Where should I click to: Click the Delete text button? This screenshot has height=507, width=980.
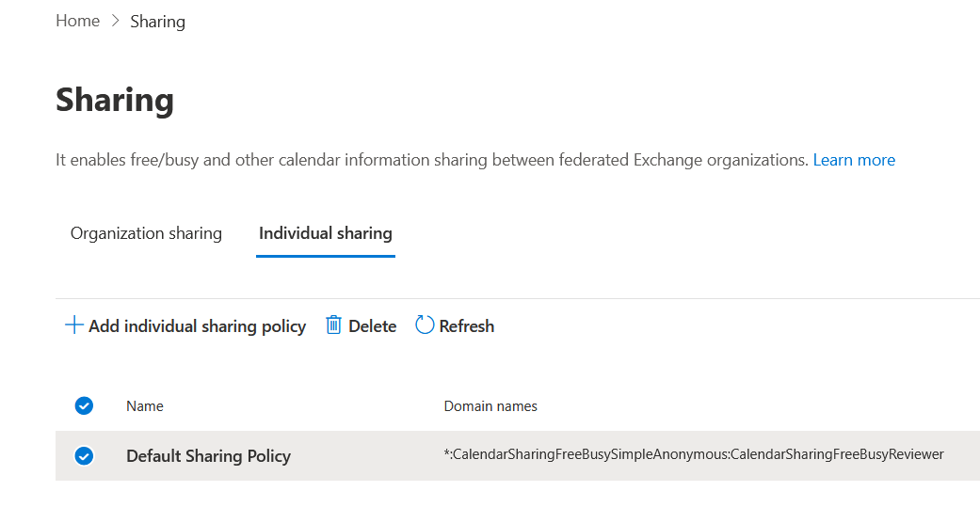373,325
